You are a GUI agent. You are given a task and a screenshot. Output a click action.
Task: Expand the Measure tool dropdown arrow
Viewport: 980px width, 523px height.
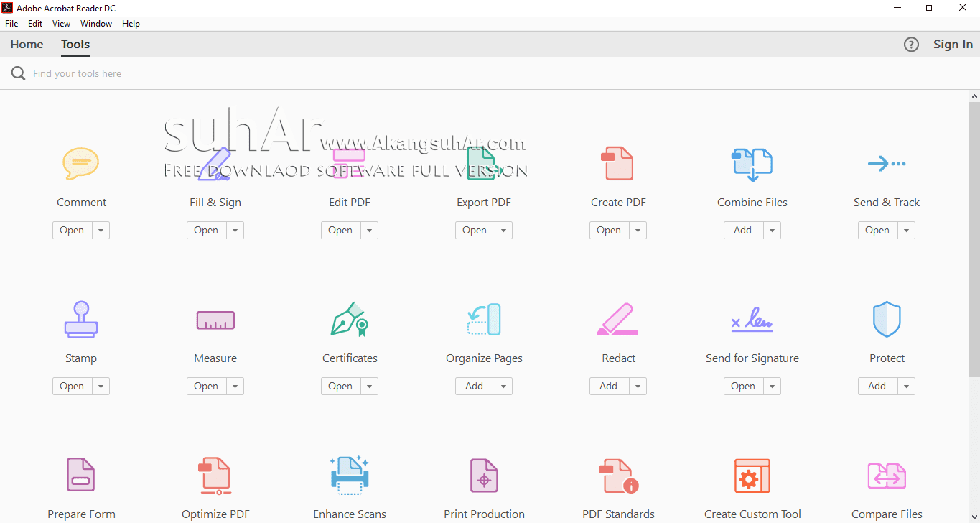point(235,387)
